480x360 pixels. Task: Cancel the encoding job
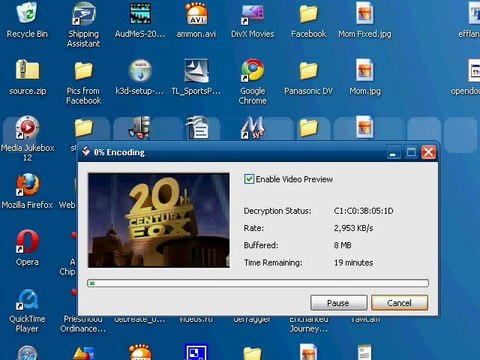pos(399,303)
